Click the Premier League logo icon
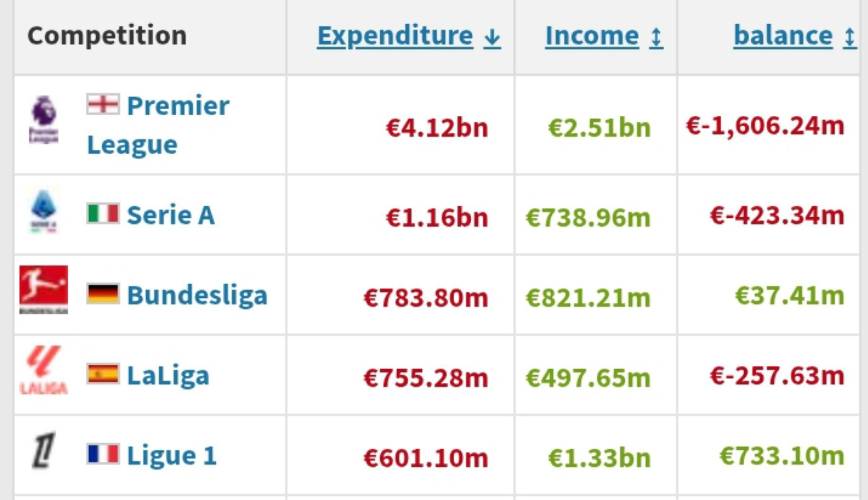 [44, 119]
